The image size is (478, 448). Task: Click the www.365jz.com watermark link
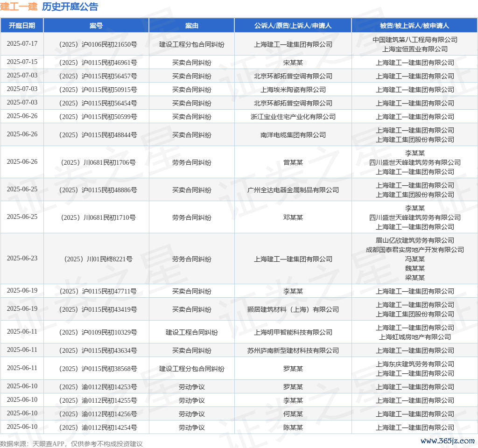click(447, 441)
